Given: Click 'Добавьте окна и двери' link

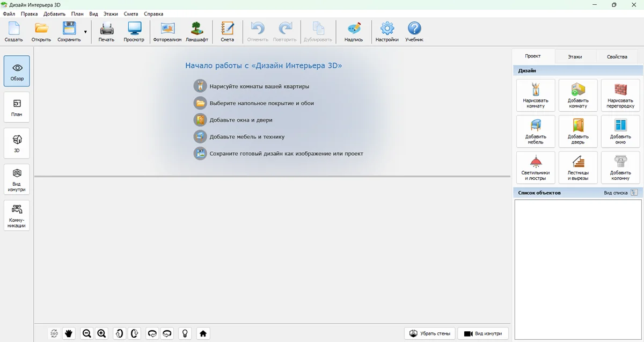Looking at the screenshot, I should 240,120.
